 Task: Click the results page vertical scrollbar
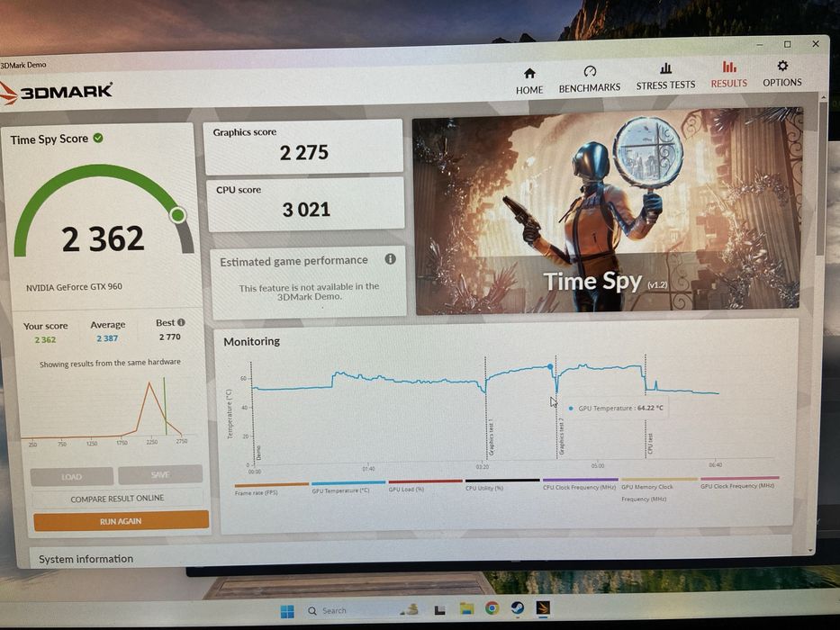coord(822,176)
